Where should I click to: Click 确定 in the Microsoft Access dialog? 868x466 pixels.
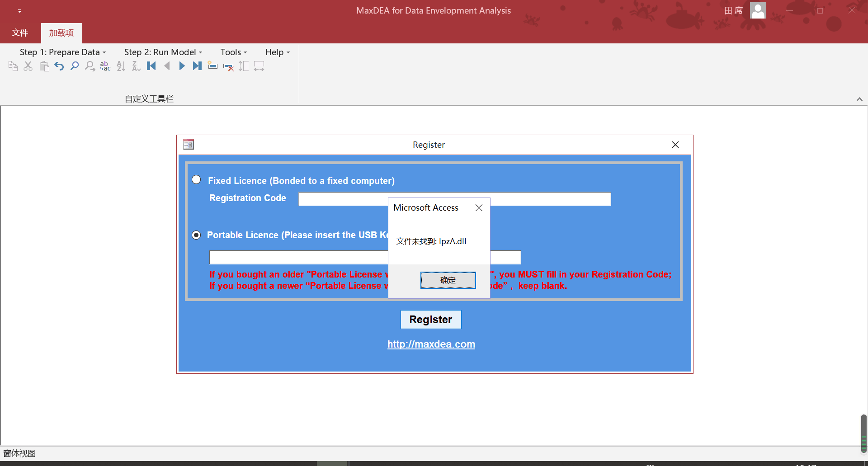[448, 280]
